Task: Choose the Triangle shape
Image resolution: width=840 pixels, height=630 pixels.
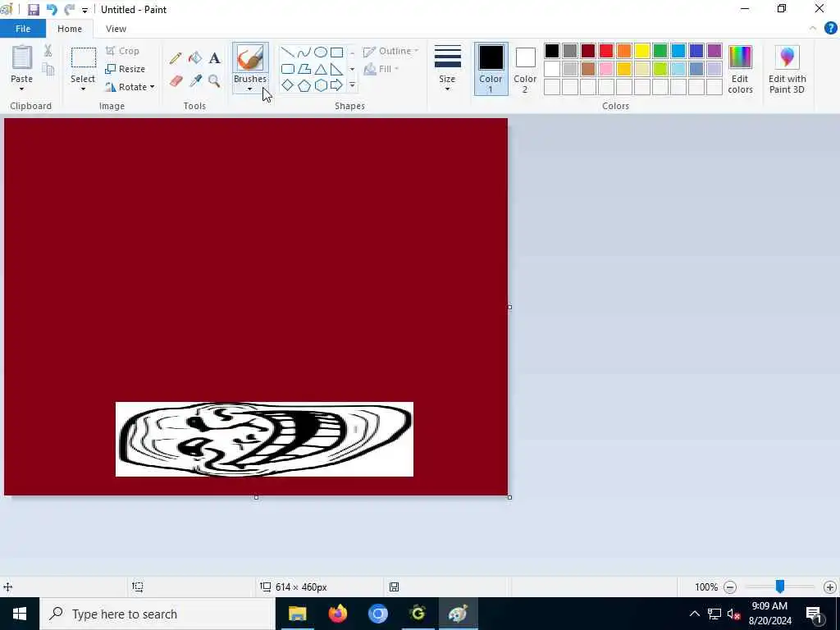Action: coord(321,69)
